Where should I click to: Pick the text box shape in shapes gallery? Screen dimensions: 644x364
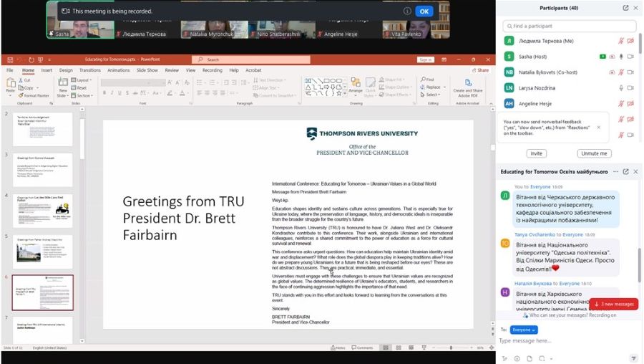(x=308, y=81)
